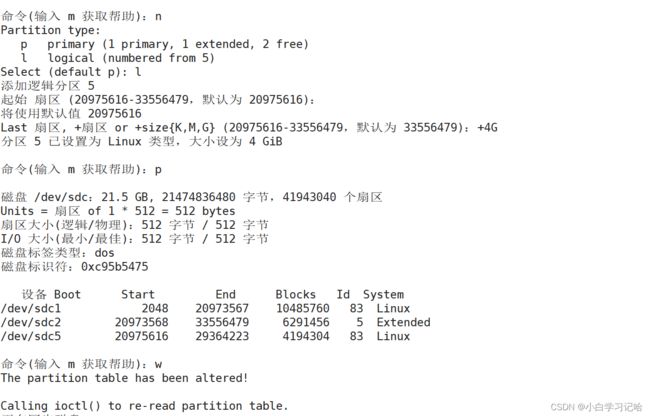Click the logical partition option line
Image resolution: width=650 pixels, height=416 pixels.
point(117,58)
